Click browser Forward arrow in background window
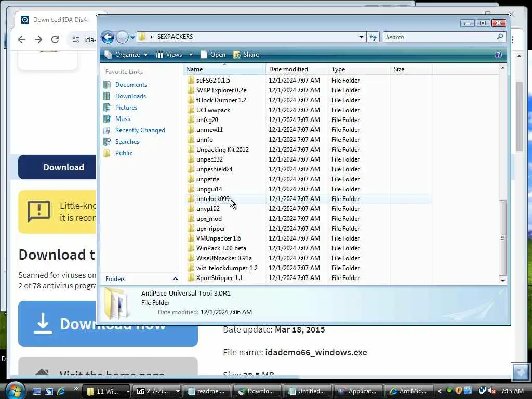 38,39
